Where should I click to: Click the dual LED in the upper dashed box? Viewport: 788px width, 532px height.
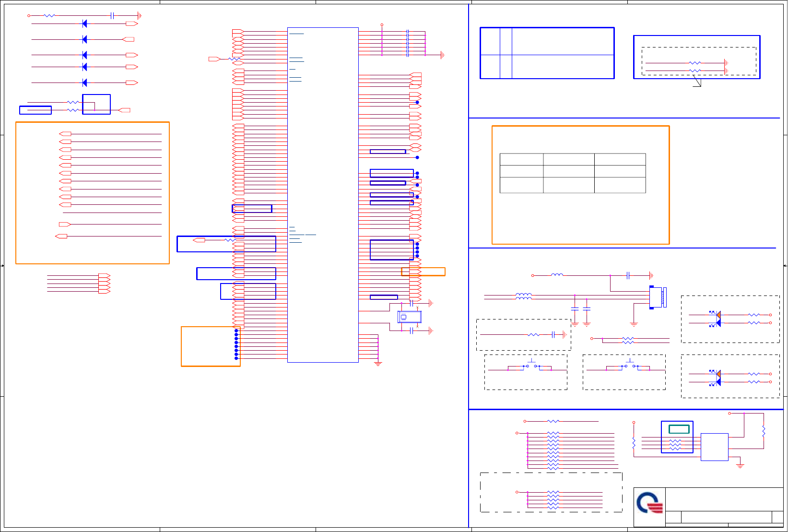click(x=715, y=319)
